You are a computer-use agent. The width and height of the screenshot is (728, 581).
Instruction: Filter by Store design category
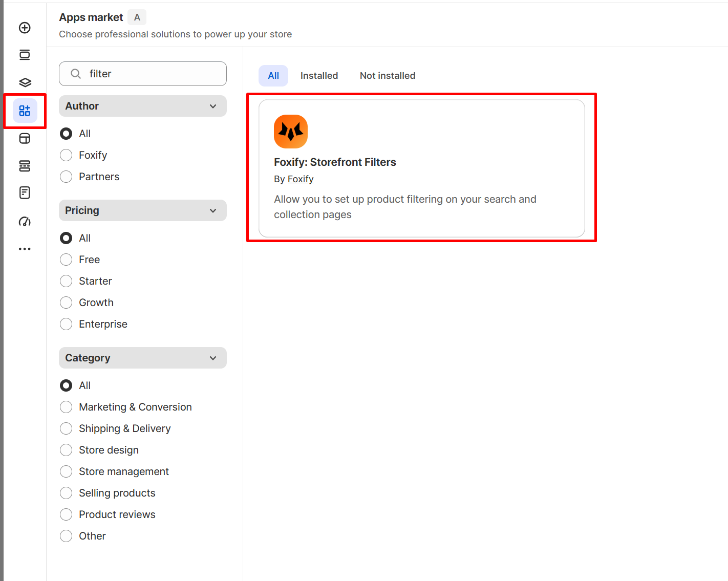coord(66,450)
